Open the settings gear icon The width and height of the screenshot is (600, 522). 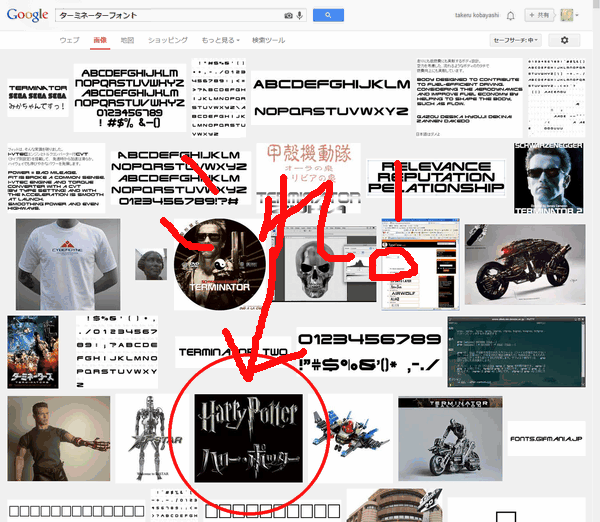(x=564, y=40)
